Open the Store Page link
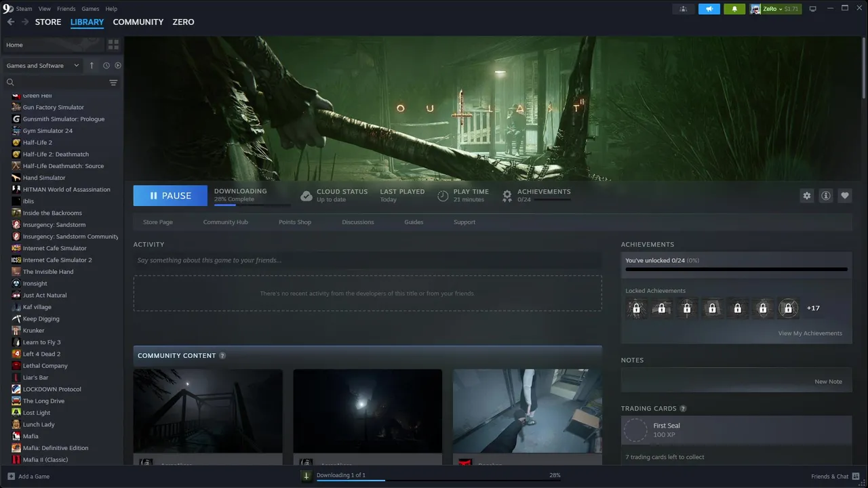 click(158, 222)
